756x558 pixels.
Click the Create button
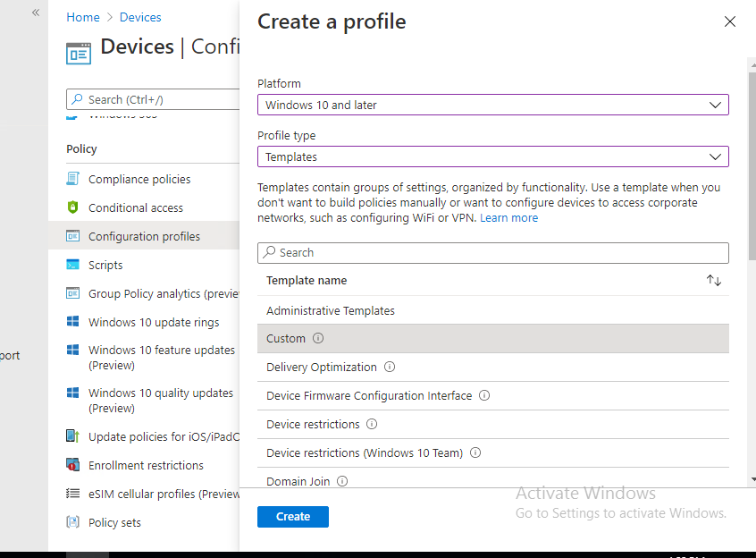(292, 516)
